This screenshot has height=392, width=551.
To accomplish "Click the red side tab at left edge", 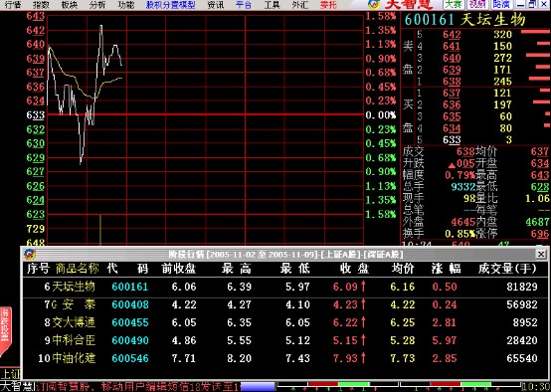I will [x=5, y=330].
